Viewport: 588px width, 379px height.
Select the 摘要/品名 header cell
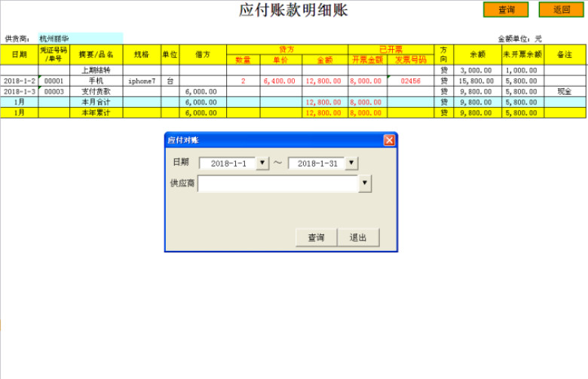96,55
